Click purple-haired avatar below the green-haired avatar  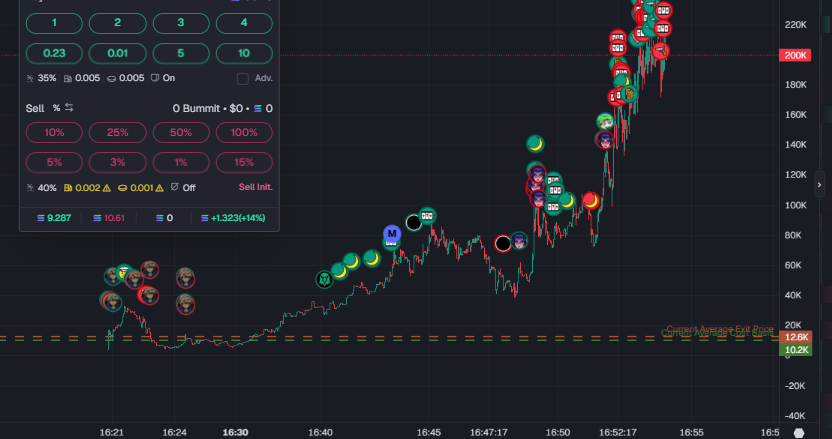[605, 140]
